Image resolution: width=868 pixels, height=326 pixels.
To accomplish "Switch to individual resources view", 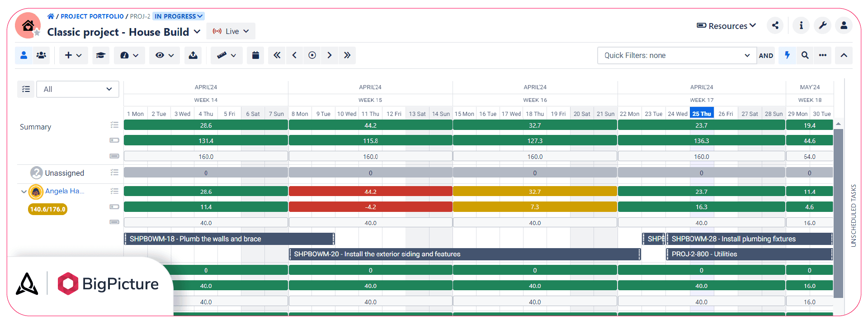I will pos(24,55).
